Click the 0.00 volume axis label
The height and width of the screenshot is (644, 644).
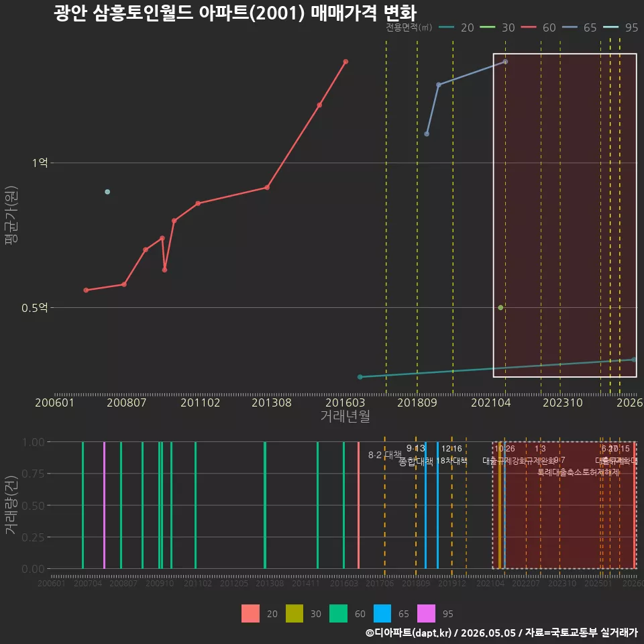point(34,569)
